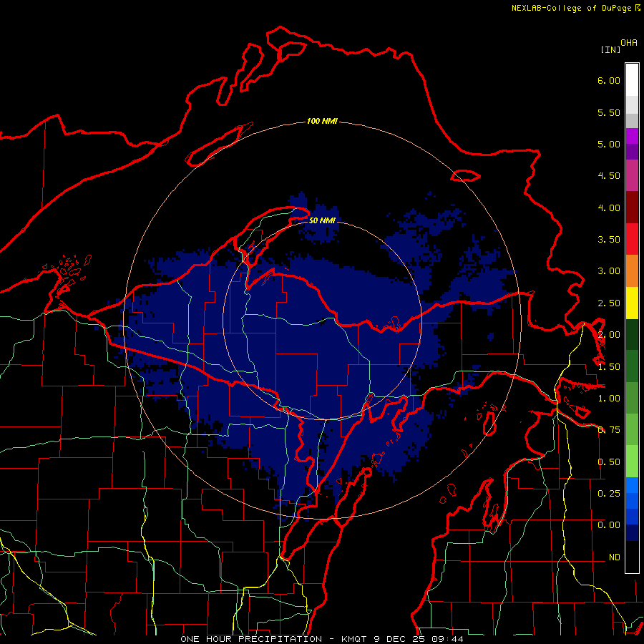Click the 4.00 legend value
644x644 pixels.
pos(609,208)
